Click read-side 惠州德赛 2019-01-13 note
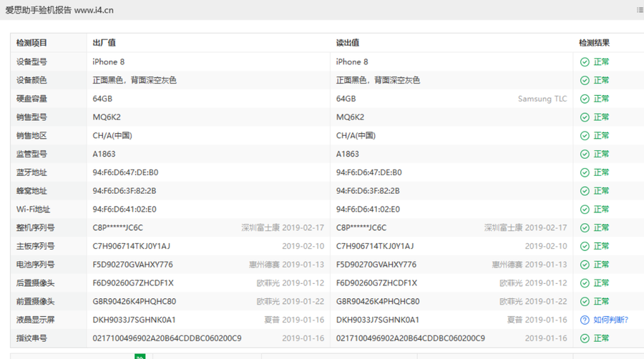Screen dimensions: 644x359 [530, 265]
